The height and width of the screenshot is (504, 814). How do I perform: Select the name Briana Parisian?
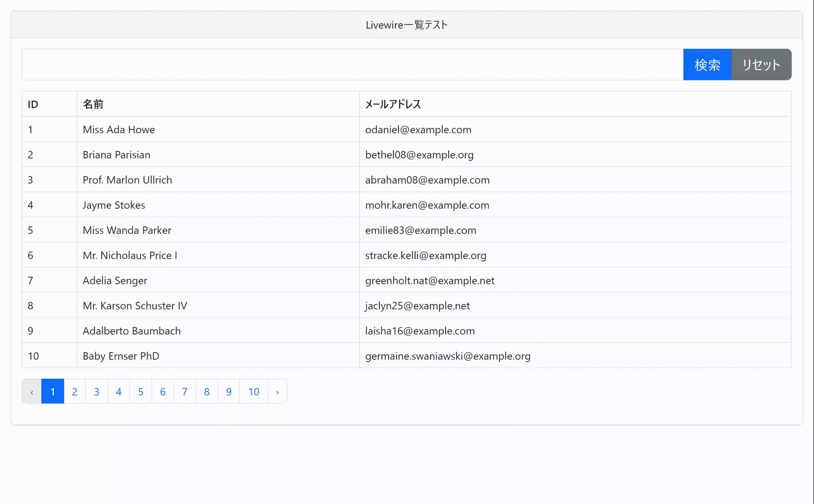(x=116, y=155)
